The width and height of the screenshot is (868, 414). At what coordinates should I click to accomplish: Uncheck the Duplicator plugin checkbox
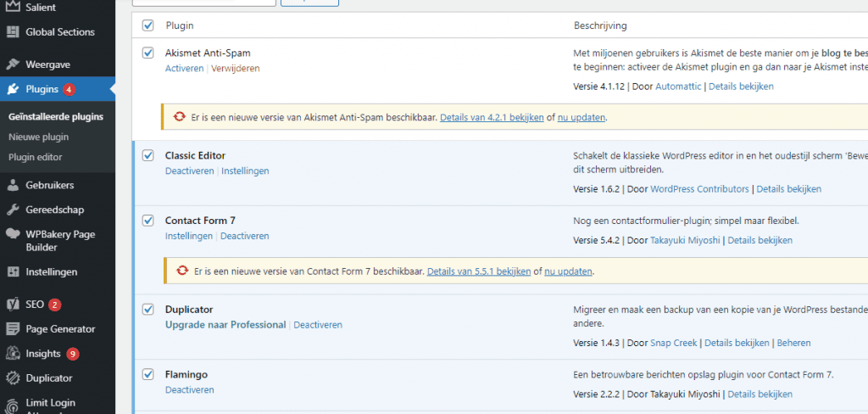[147, 310]
